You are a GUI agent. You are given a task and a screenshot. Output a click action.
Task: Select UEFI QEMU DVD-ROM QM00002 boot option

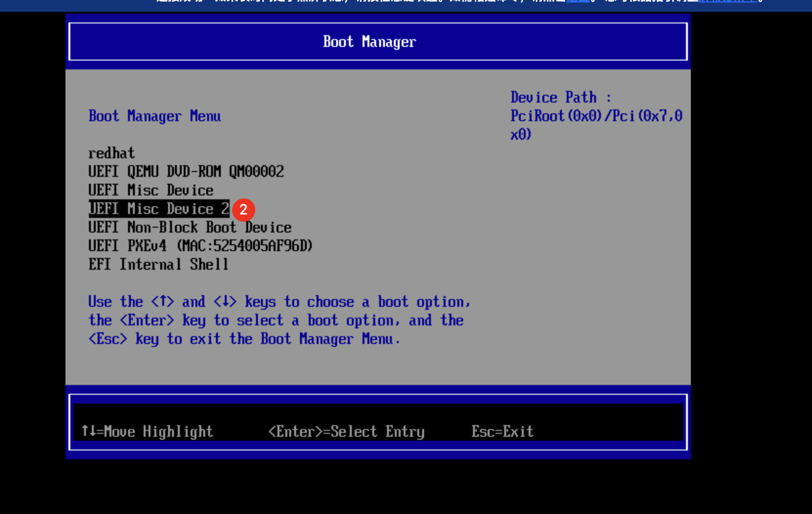point(186,171)
